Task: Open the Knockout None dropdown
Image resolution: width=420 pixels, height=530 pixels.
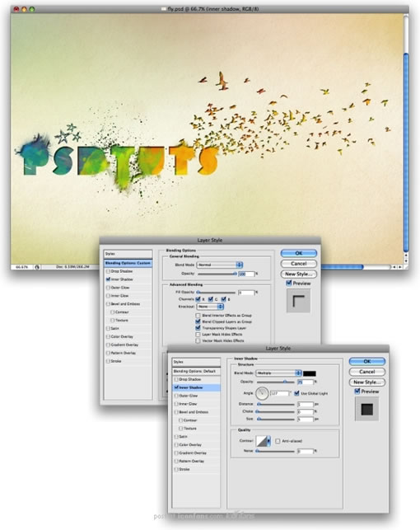Action: 210,307
